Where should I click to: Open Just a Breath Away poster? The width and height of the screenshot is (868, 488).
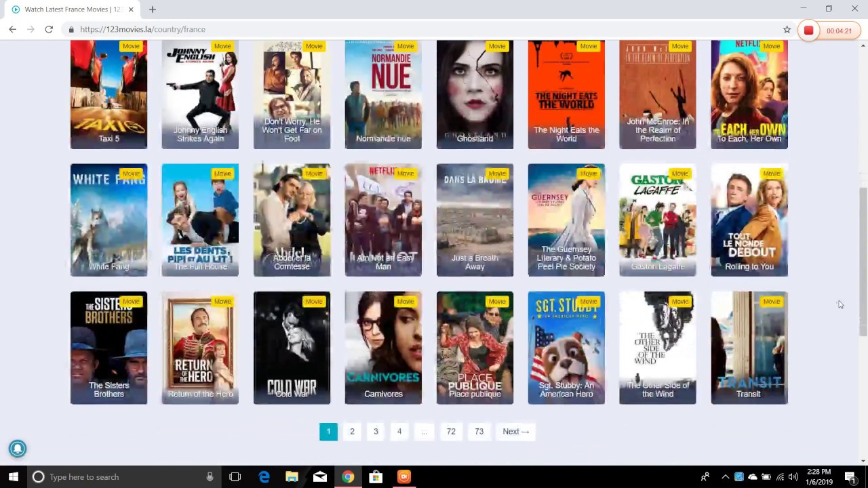click(475, 220)
